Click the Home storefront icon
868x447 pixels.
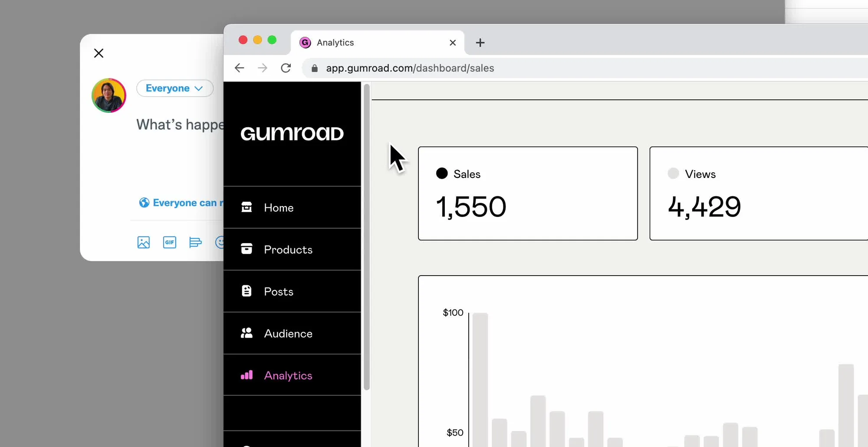[x=247, y=207]
